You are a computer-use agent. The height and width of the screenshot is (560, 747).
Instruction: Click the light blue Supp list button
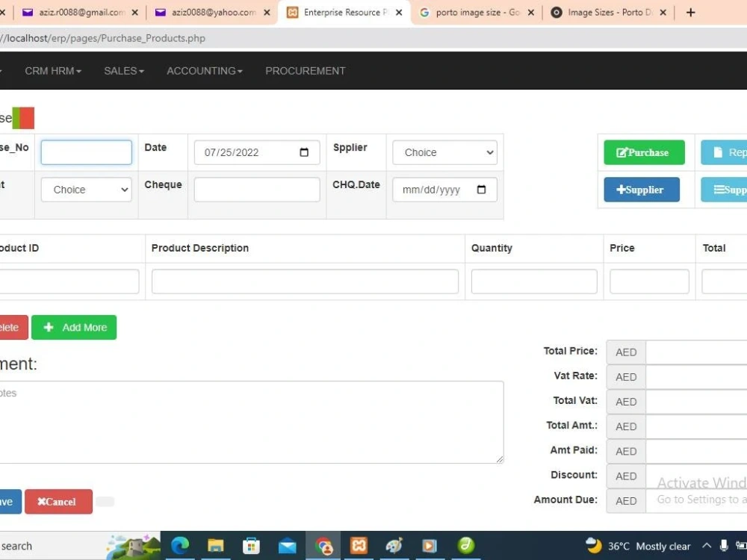(724, 190)
